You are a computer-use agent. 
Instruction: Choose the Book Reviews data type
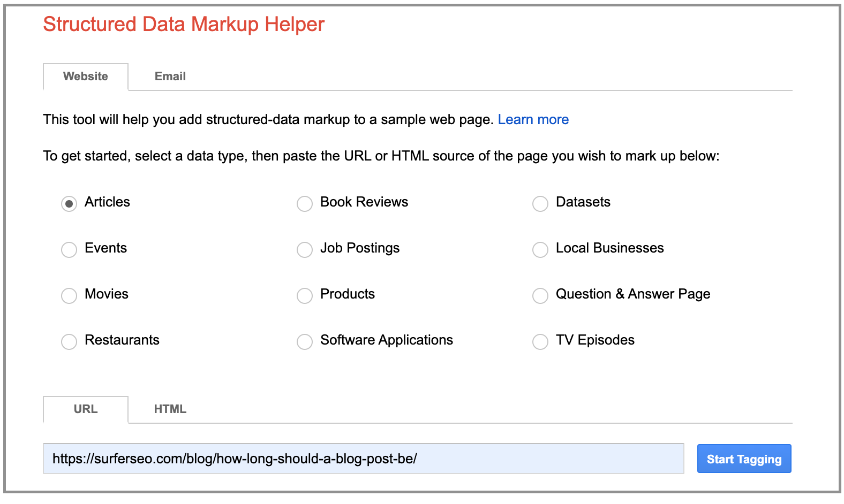pos(305,203)
